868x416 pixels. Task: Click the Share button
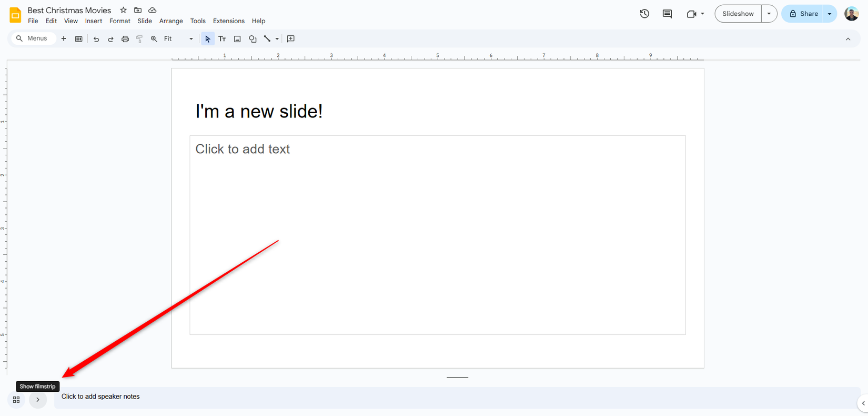point(803,14)
